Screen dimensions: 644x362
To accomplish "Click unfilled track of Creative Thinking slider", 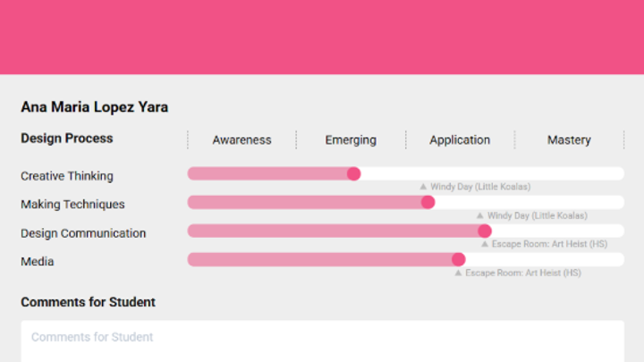I will pos(492,173).
